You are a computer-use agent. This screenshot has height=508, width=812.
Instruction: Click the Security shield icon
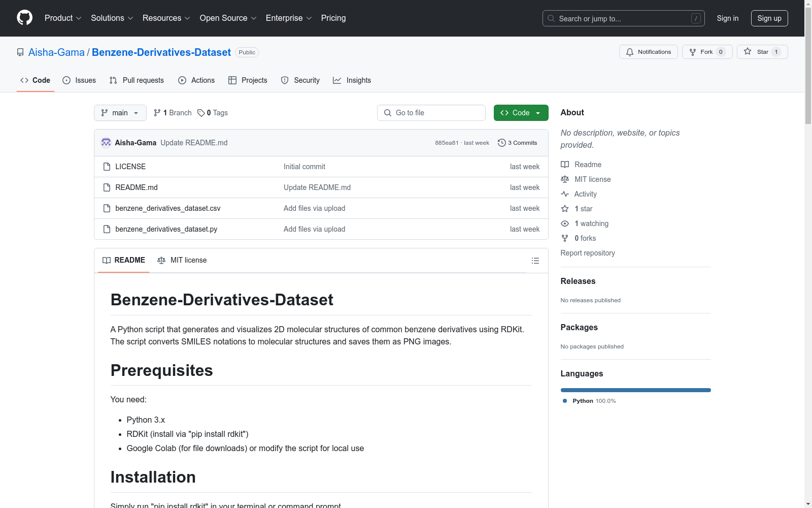[285, 80]
